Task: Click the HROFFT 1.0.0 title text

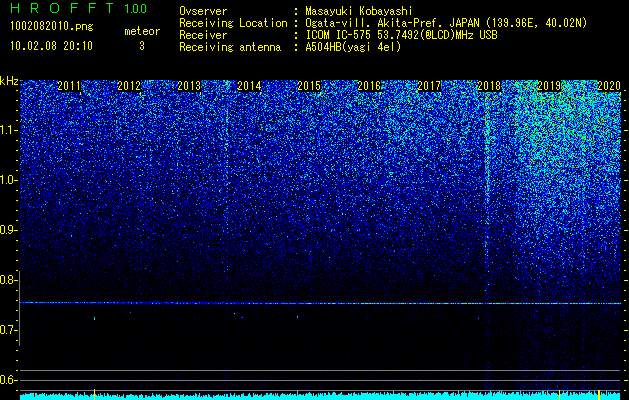Action: click(79, 8)
